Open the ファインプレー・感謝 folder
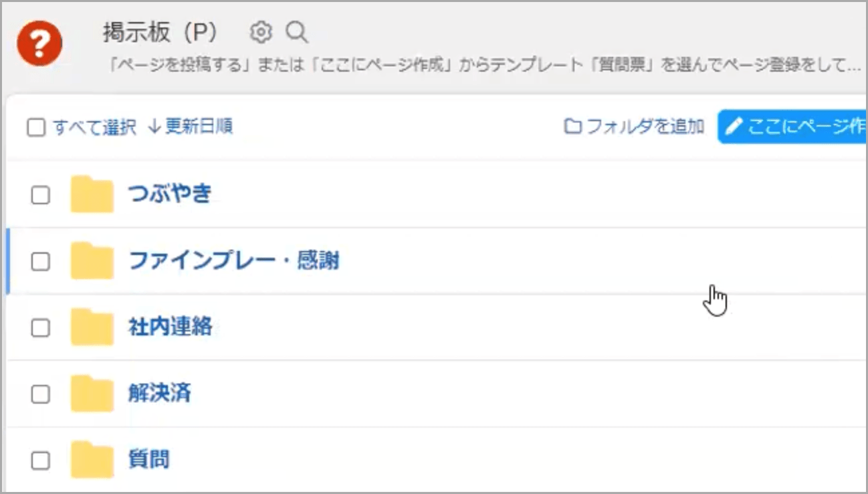 233,260
